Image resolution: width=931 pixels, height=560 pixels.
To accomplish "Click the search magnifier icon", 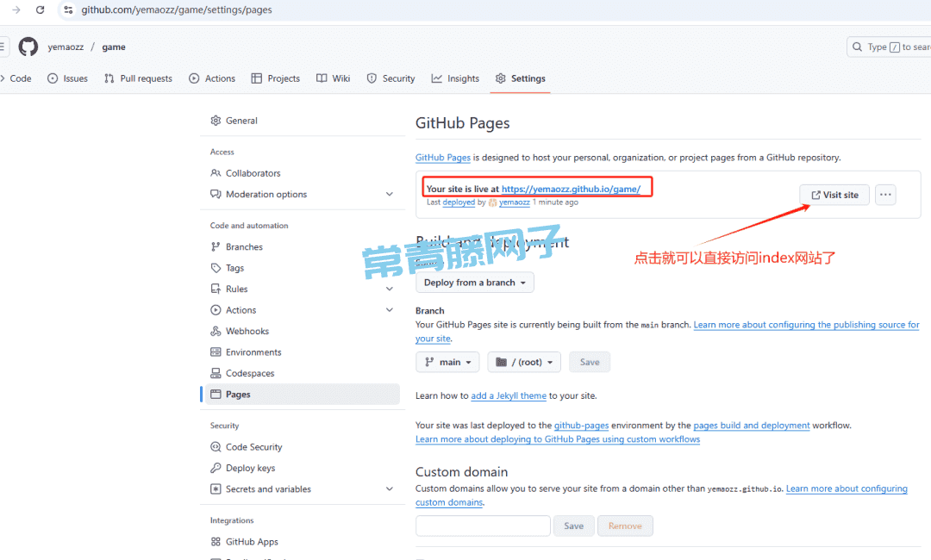I will click(x=858, y=47).
